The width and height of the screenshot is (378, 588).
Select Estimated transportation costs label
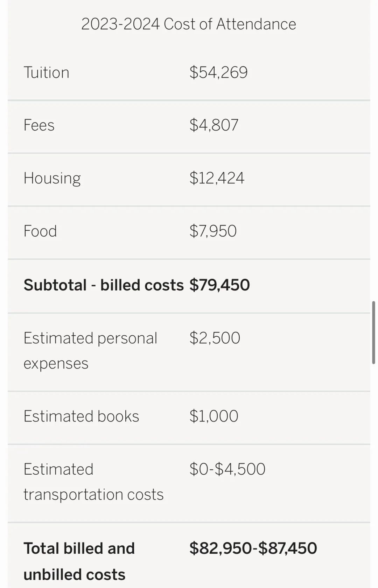pos(93,482)
